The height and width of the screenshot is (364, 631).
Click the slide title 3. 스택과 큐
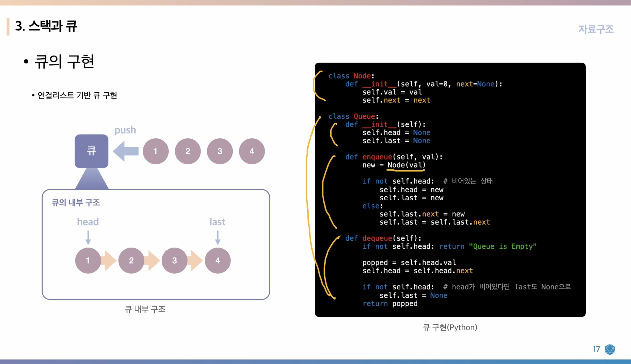point(46,26)
